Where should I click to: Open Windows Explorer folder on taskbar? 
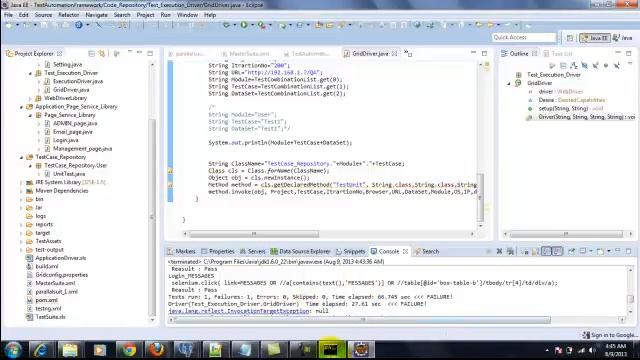click(x=70, y=350)
